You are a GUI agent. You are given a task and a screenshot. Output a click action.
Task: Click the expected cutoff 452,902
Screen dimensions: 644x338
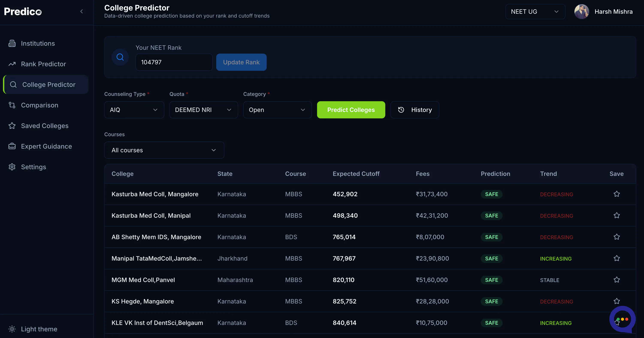(345, 194)
